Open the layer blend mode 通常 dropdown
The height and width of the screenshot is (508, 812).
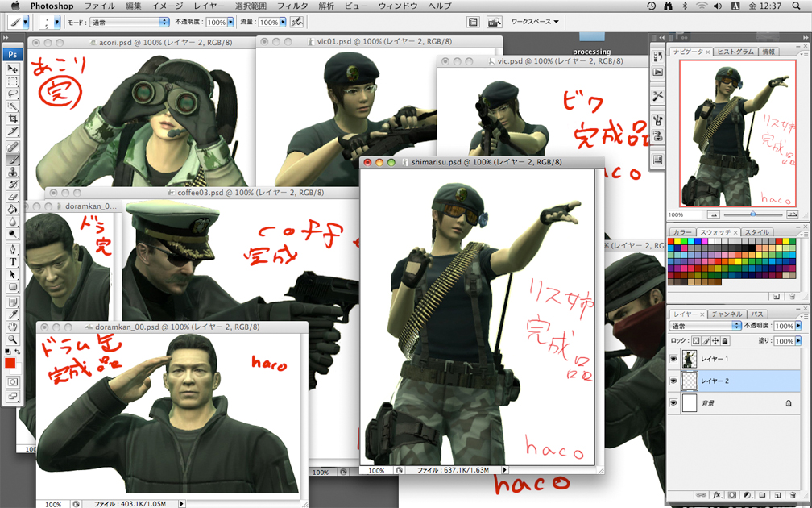pos(706,326)
